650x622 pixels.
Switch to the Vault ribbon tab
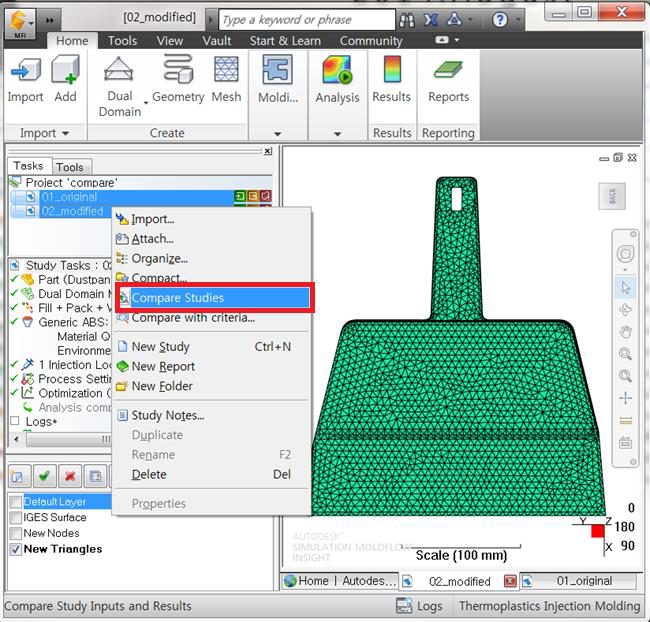tap(216, 41)
